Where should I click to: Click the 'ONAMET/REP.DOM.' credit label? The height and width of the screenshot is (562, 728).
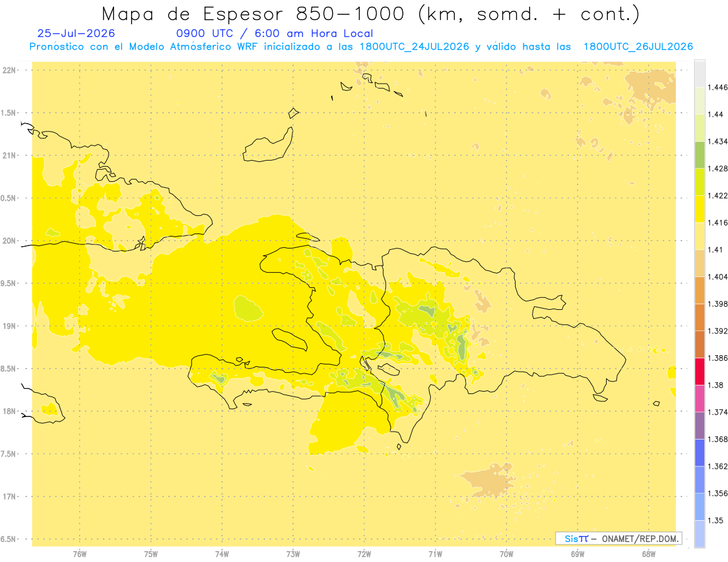(641, 538)
